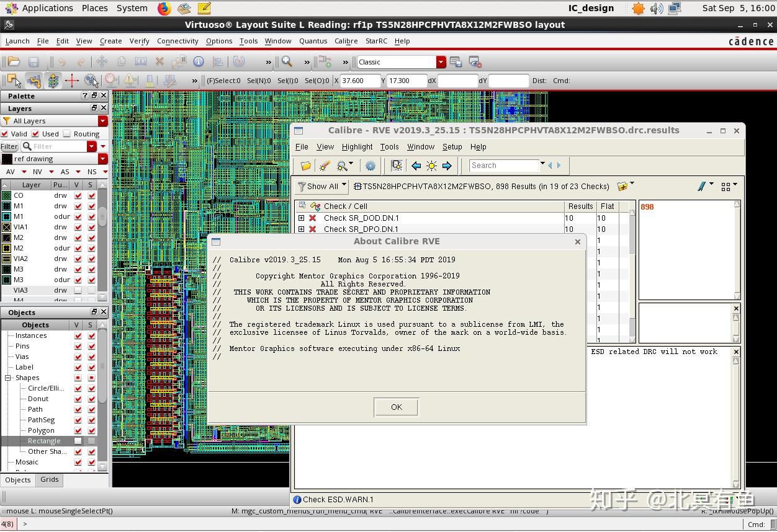The width and height of the screenshot is (777, 532).
Task: Open the Launch menu
Action: (17, 41)
